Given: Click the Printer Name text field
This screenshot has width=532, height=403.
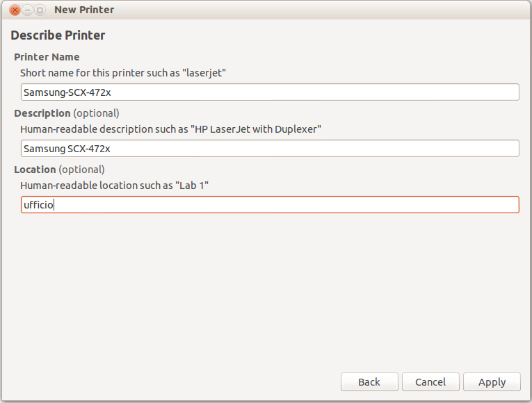Looking at the screenshot, I should point(270,92).
